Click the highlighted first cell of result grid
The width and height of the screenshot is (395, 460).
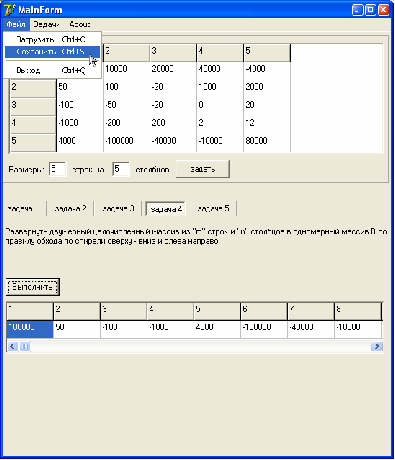[30, 329]
